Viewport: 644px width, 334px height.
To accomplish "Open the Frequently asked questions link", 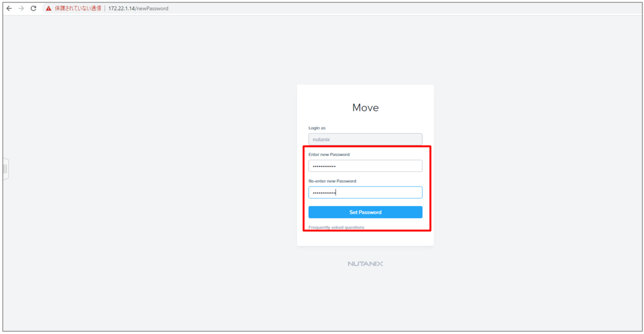I will pos(336,227).
